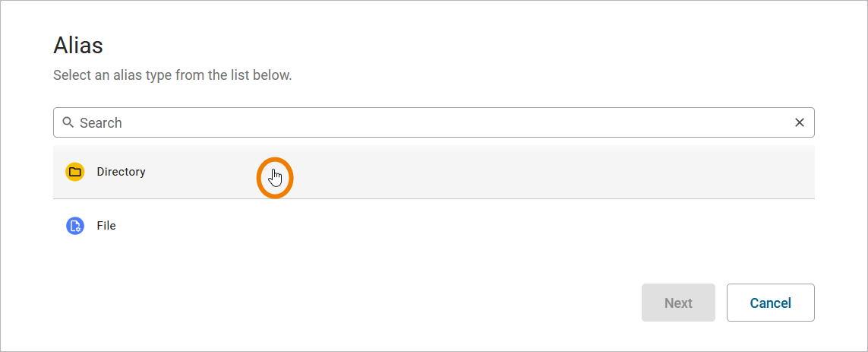Click the magnifier icon in search bar
The height and width of the screenshot is (352, 868).
68,122
